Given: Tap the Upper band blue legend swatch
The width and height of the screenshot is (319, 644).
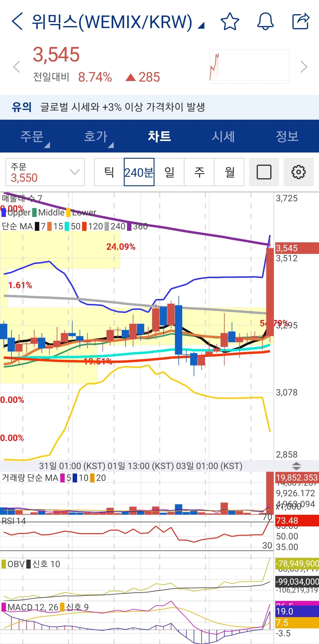Looking at the screenshot, I should pos(4,212).
